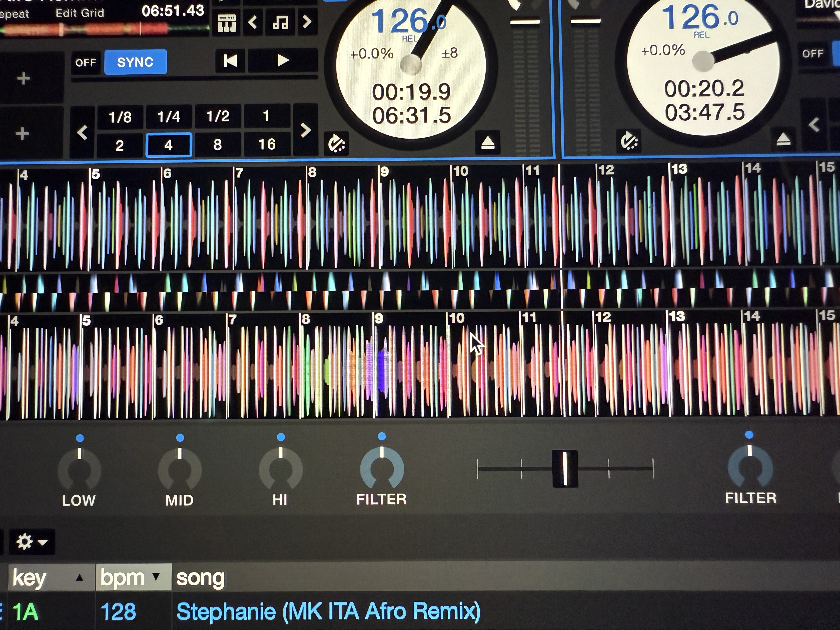Click right deck +0.0% pitch readout
840x630 pixels.
(663, 50)
